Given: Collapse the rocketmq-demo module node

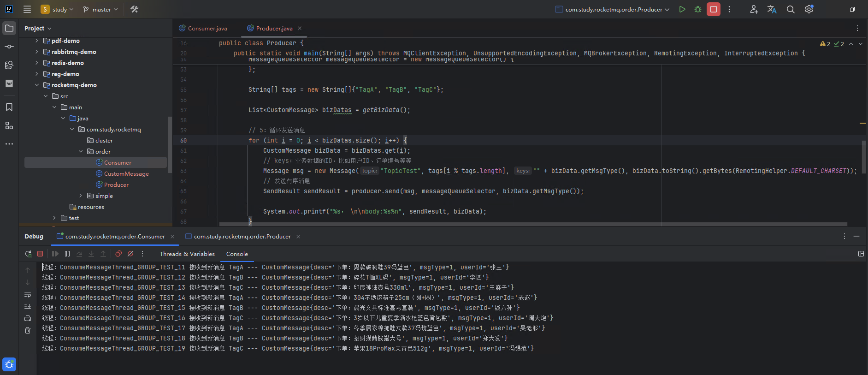Looking at the screenshot, I should 37,85.
